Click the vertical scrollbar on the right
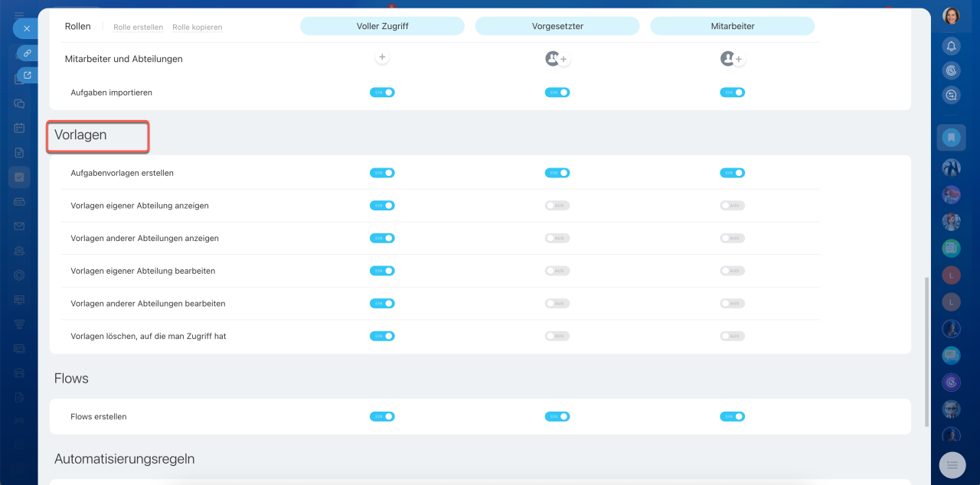Screen dimensions: 980x485 click(927, 352)
